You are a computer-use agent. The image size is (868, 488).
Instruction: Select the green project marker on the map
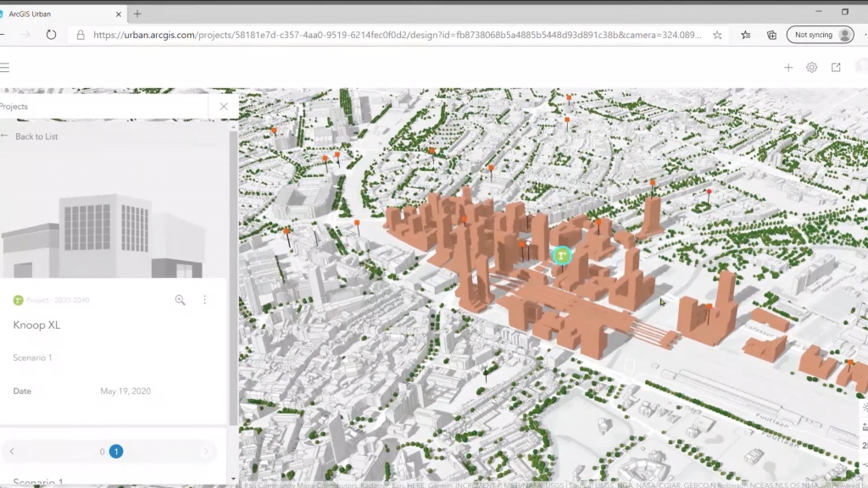pyautogui.click(x=561, y=255)
